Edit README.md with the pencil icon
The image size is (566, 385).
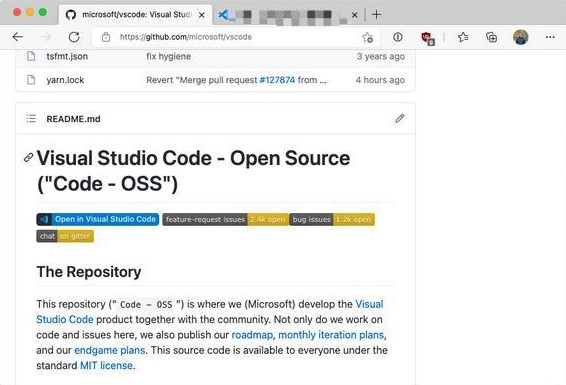400,118
